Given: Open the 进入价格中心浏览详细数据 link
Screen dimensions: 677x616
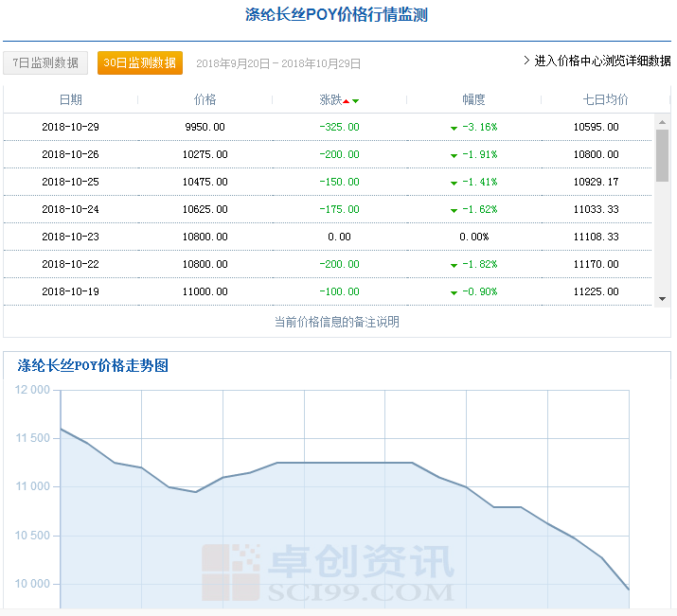Looking at the screenshot, I should [597, 61].
